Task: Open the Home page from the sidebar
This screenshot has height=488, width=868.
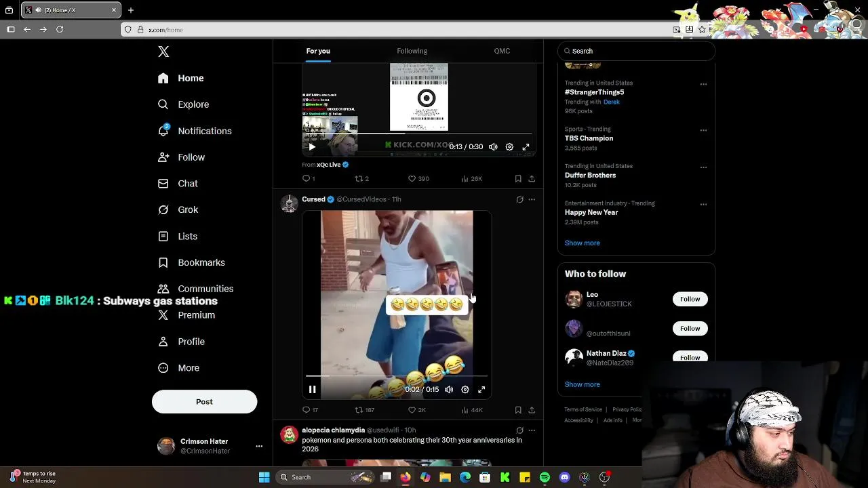Action: pyautogui.click(x=180, y=78)
